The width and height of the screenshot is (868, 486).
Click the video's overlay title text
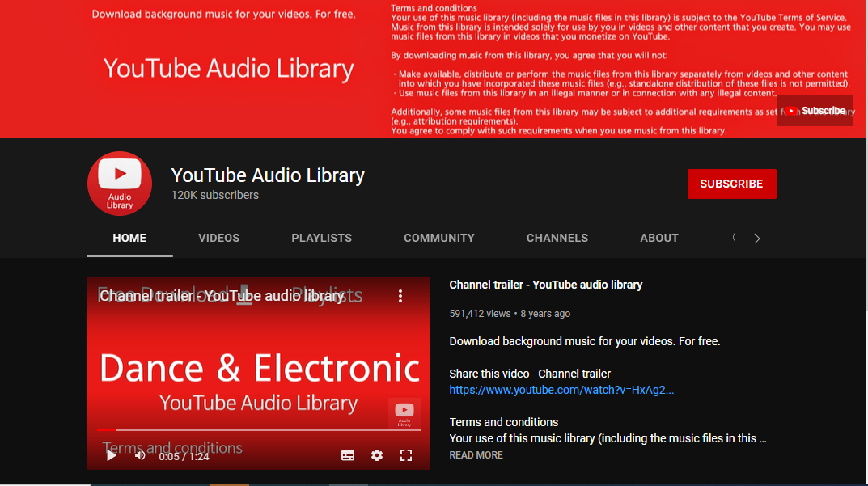222,296
